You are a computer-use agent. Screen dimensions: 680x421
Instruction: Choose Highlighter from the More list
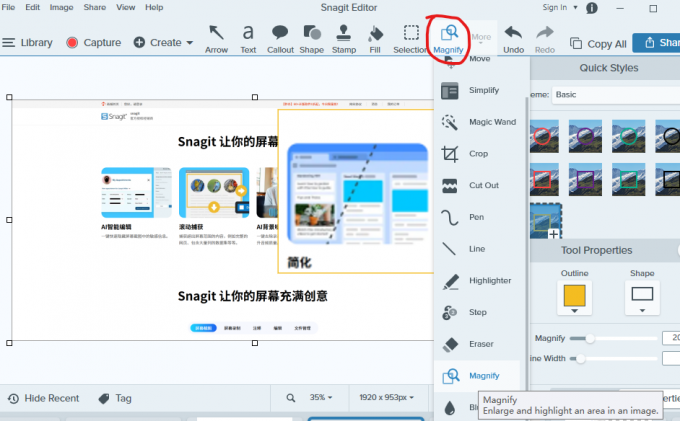tap(477, 281)
